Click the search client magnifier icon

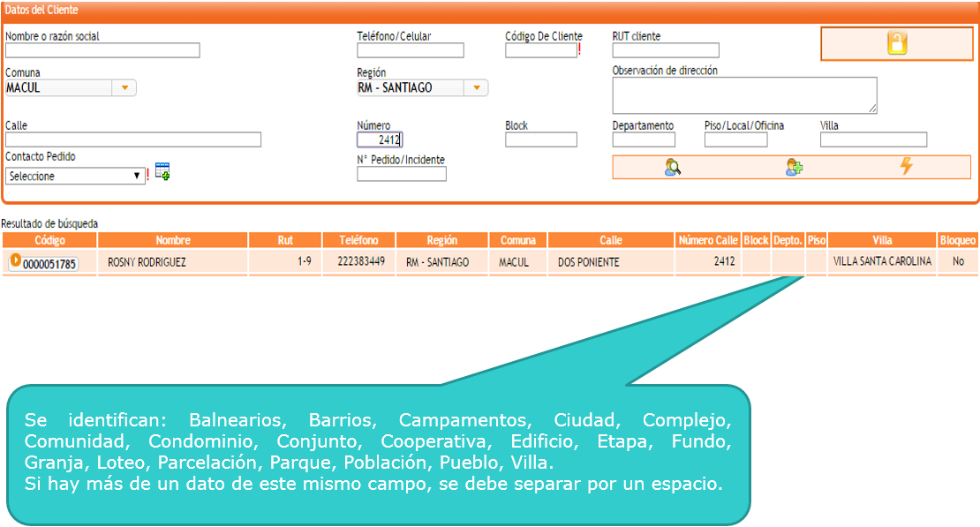[673, 167]
